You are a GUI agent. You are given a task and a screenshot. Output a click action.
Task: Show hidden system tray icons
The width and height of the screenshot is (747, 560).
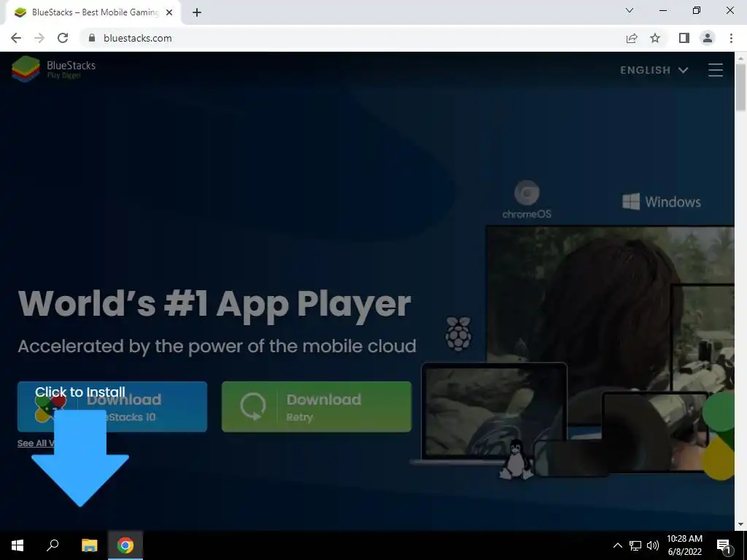617,545
